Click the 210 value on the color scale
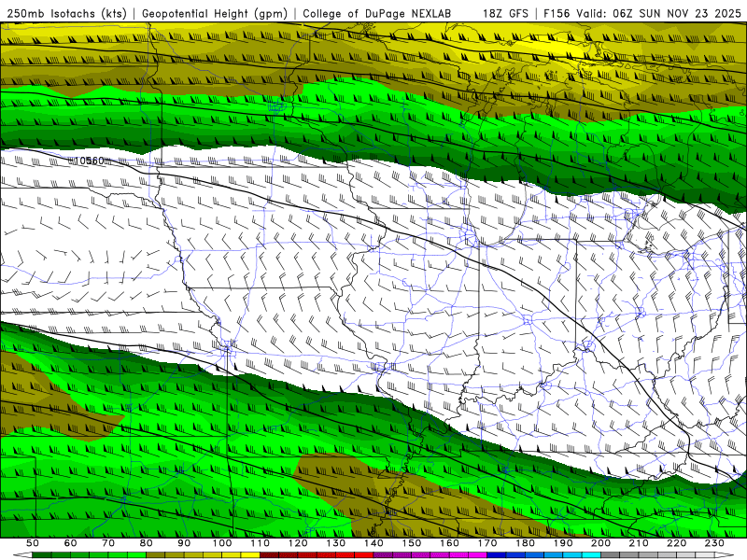 coord(639,543)
